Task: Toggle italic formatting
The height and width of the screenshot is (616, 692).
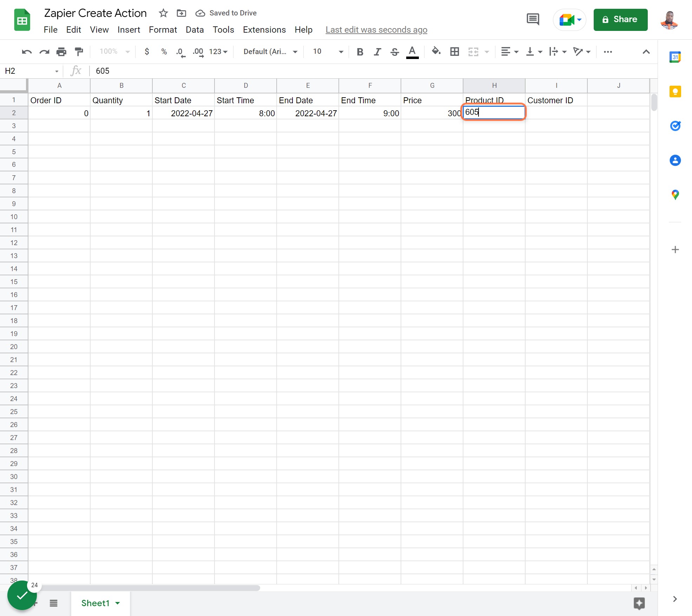Action: tap(377, 52)
